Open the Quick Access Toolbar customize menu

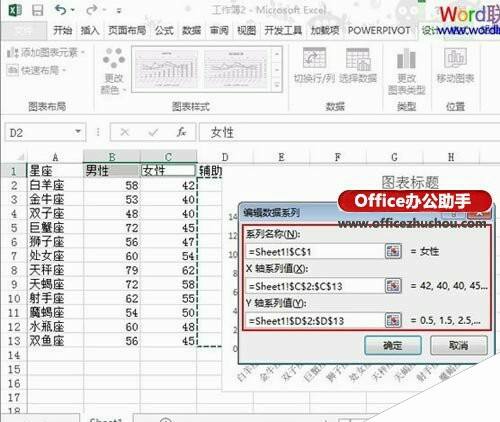click(x=118, y=11)
